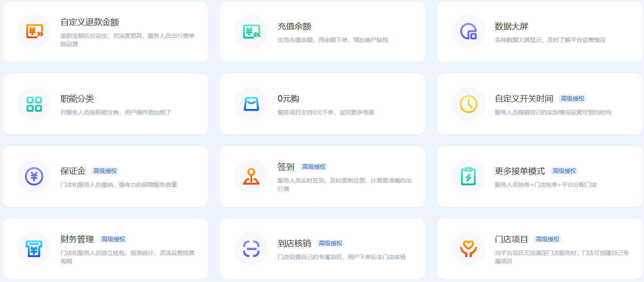The width and height of the screenshot is (644, 282).
Task: Click 高级授权 badge beside 门店项目
Action: [547, 239]
